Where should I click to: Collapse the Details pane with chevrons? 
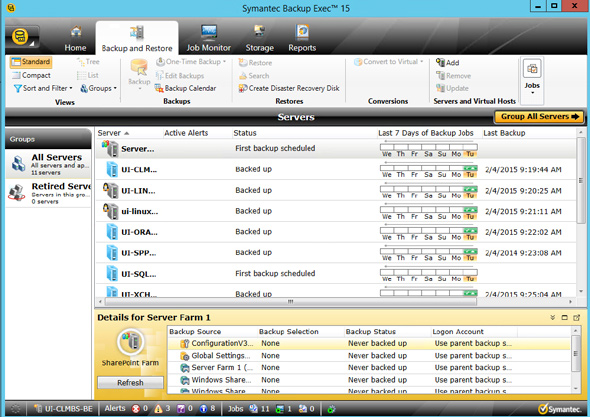tap(552, 317)
